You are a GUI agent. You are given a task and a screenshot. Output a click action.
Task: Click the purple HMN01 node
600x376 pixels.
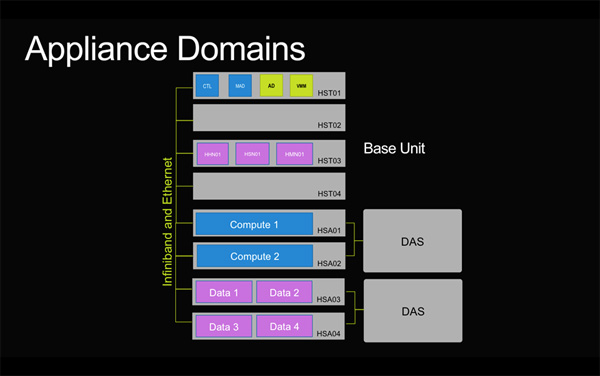pos(294,154)
